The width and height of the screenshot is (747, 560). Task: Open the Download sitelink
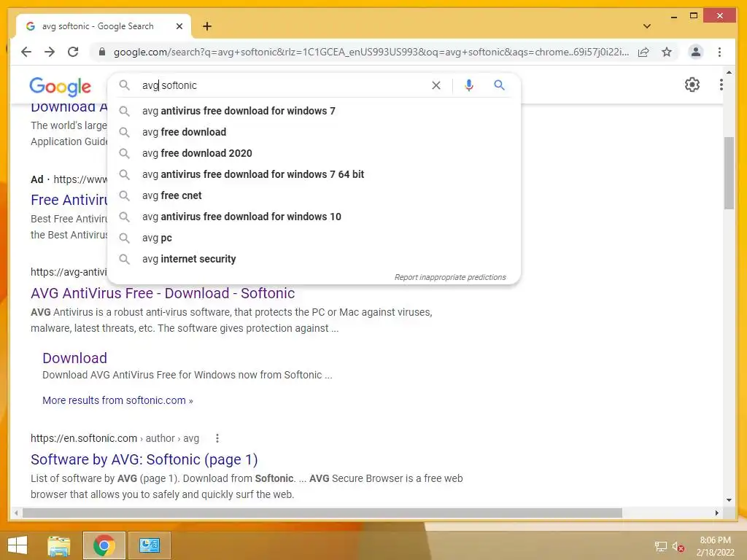(x=75, y=358)
